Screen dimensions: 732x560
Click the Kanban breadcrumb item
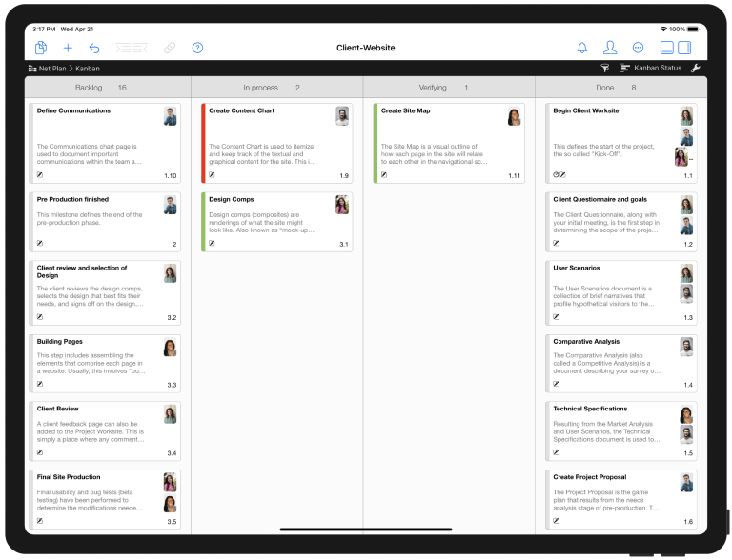point(88,69)
